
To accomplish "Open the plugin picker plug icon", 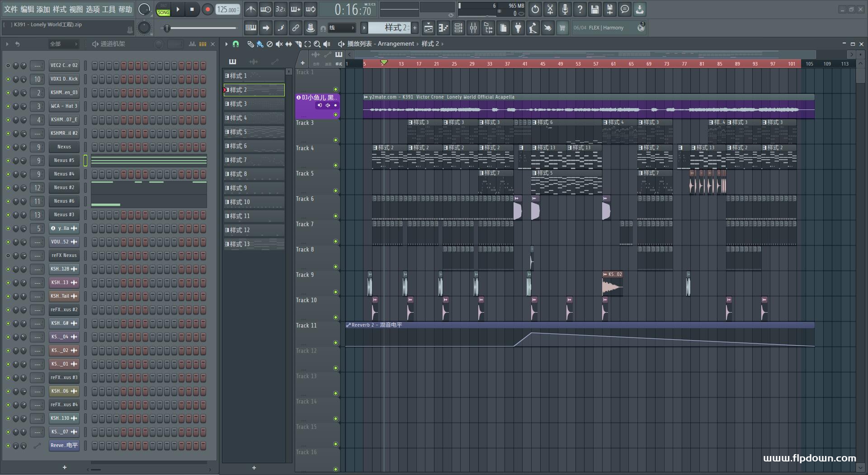I will (518, 28).
